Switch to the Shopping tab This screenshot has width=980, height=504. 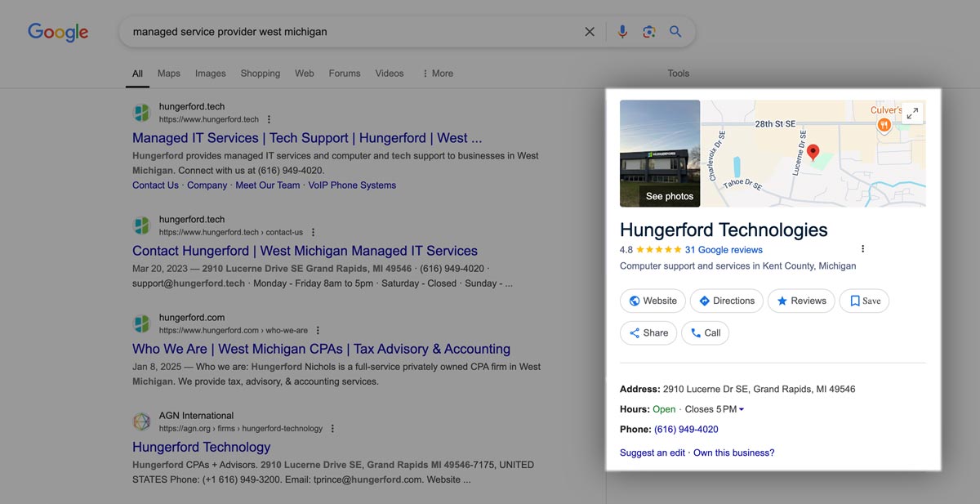click(260, 74)
